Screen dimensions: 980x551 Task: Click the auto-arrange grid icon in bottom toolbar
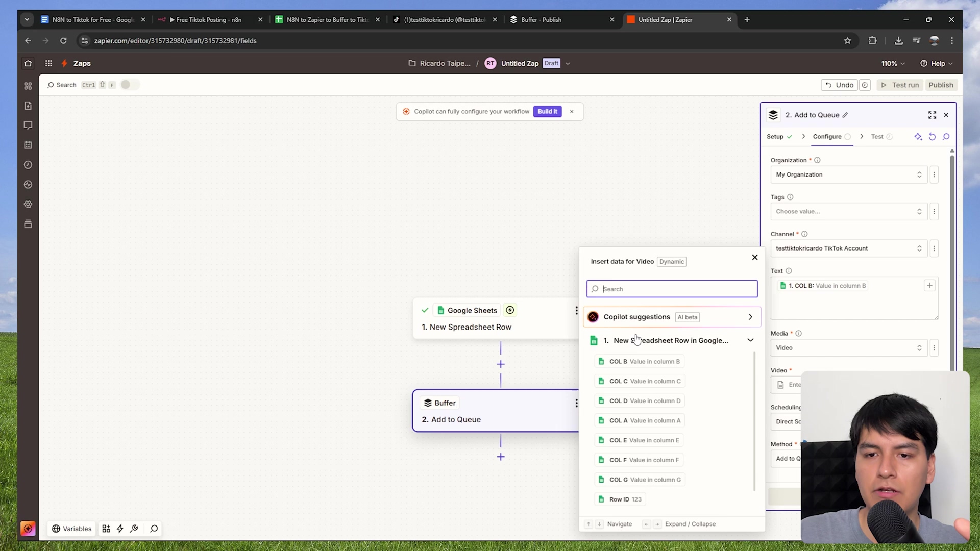click(106, 529)
